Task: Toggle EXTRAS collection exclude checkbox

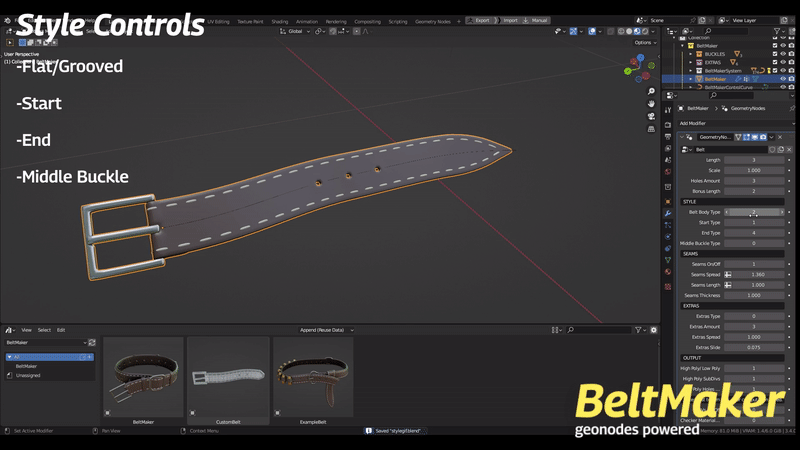Action: coord(775,62)
